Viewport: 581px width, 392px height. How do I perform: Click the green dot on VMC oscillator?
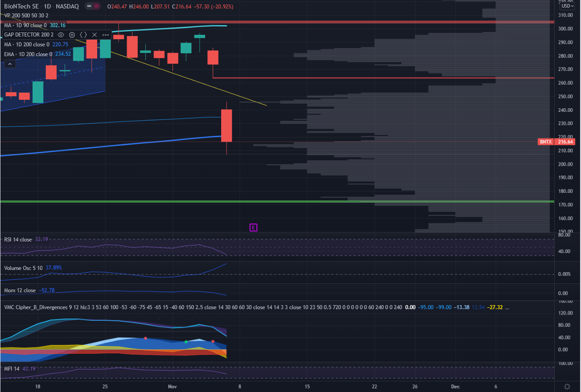(186, 342)
